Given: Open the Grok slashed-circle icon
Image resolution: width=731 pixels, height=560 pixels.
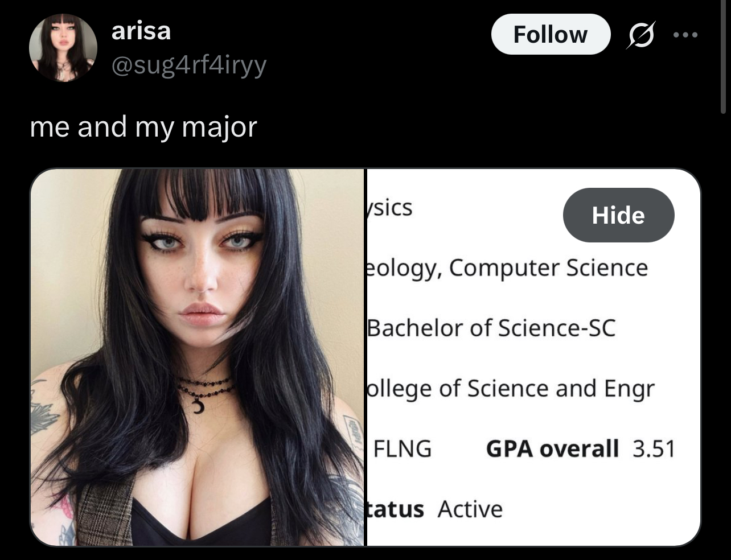Looking at the screenshot, I should pyautogui.click(x=640, y=34).
